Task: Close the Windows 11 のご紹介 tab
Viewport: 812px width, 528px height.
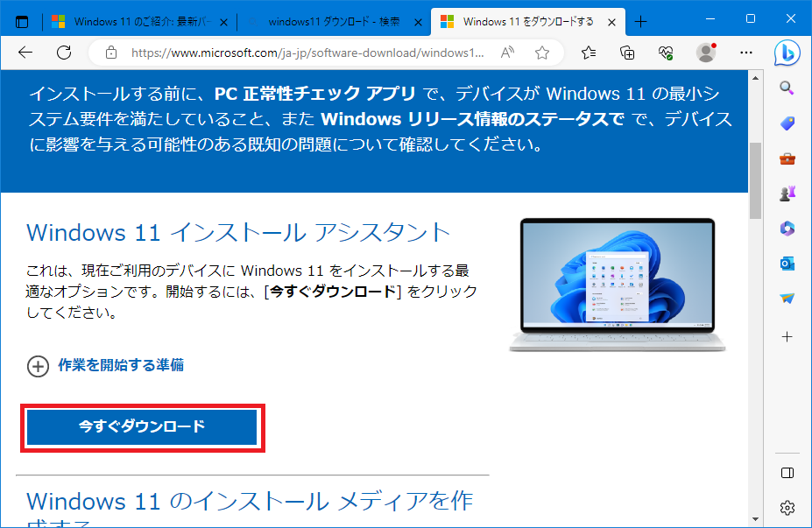Action: click(x=223, y=22)
